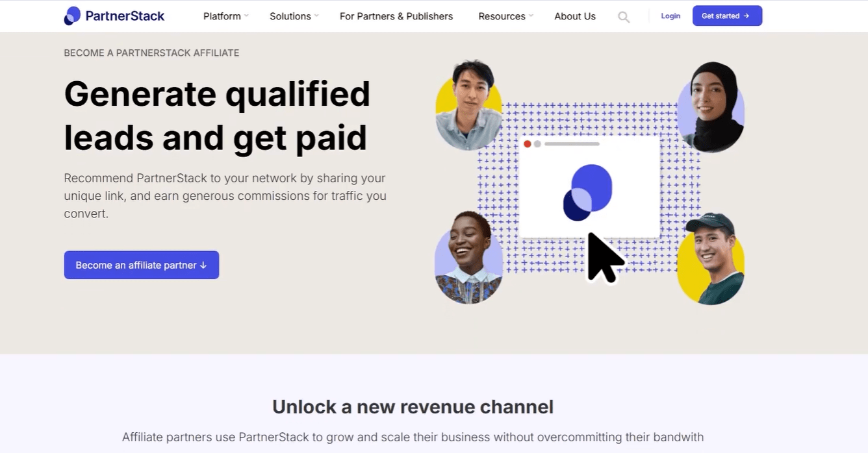868x453 pixels.
Task: Expand the Solutions dropdown menu
Action: (294, 16)
